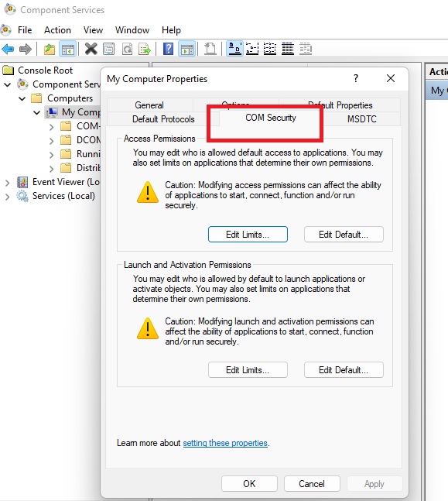Click OK in My Computer Properties

tap(249, 484)
